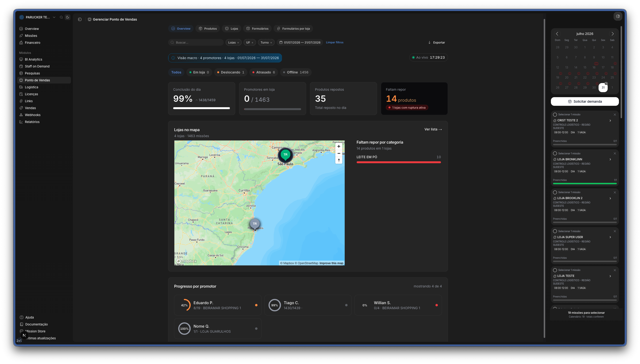This screenshot has height=364, width=640.
Task: Open the Links module
Action: (x=44, y=101)
